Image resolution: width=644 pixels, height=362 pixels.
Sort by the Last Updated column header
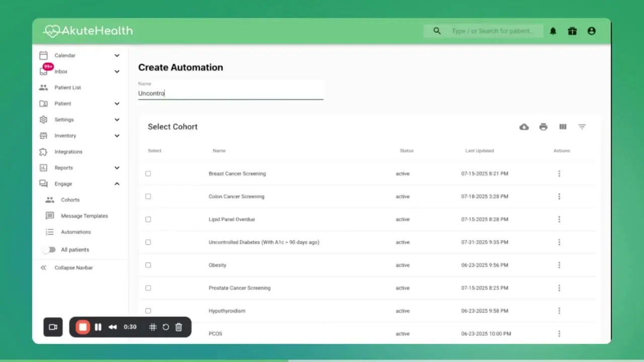[479, 151]
